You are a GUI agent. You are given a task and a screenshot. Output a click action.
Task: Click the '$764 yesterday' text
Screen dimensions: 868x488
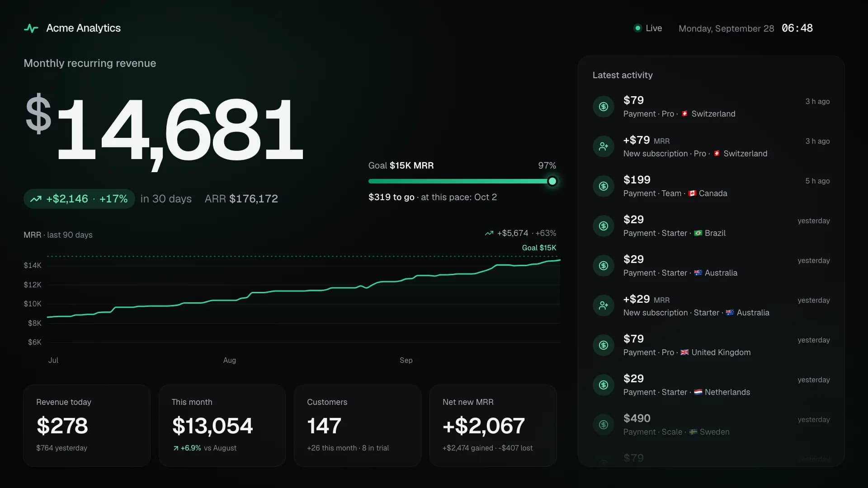tap(62, 448)
